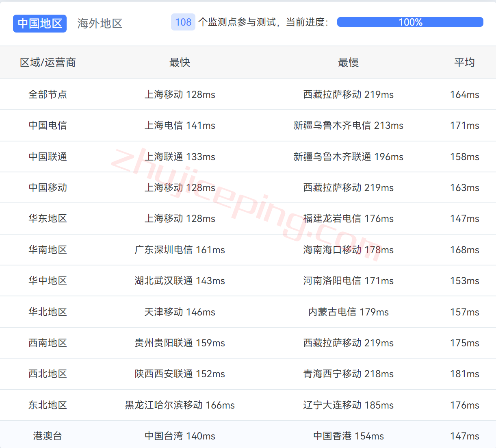Viewport: 496px width, 448px height.
Task: Click the 福建龙岩电信 176ms cell
Action: coord(349,218)
